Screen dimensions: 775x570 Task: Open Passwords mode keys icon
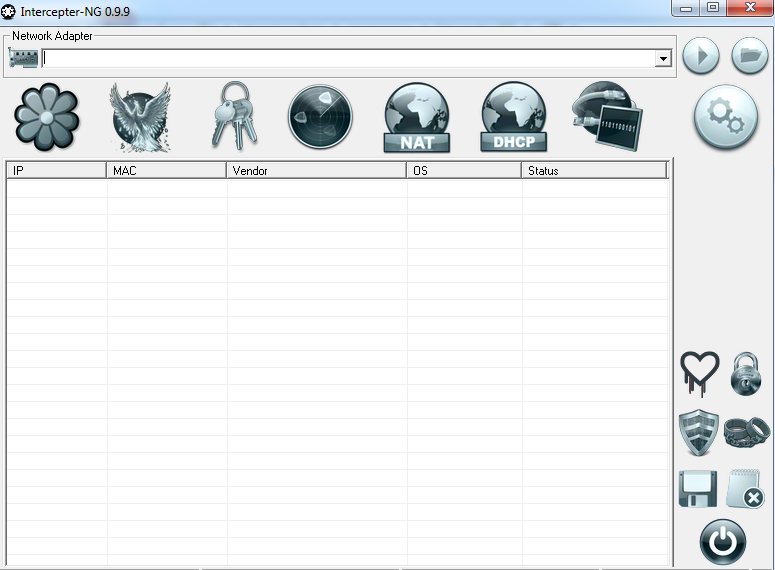coord(235,116)
